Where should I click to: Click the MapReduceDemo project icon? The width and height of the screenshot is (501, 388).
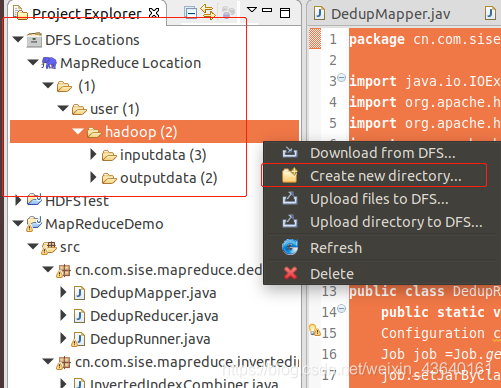click(x=34, y=224)
